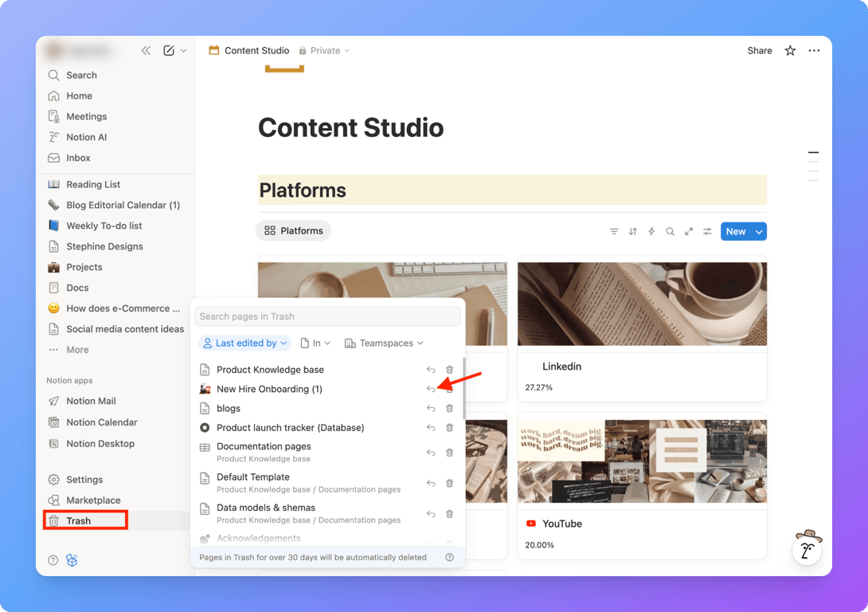Image resolution: width=868 pixels, height=612 pixels.
Task: Open help icon in Trash footer
Action: click(x=449, y=557)
